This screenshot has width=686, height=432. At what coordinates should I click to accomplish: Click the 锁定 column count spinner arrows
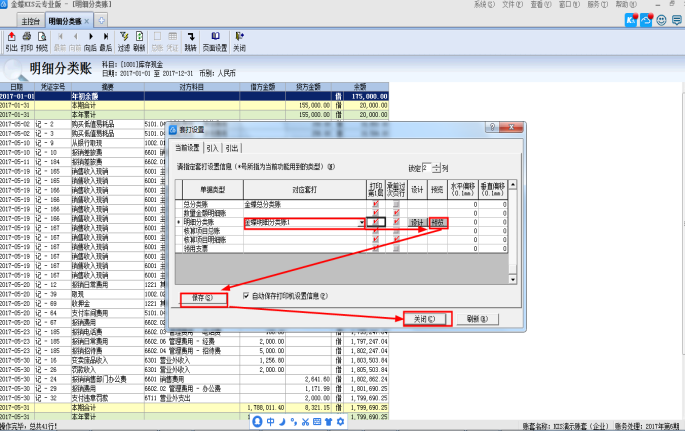point(437,167)
